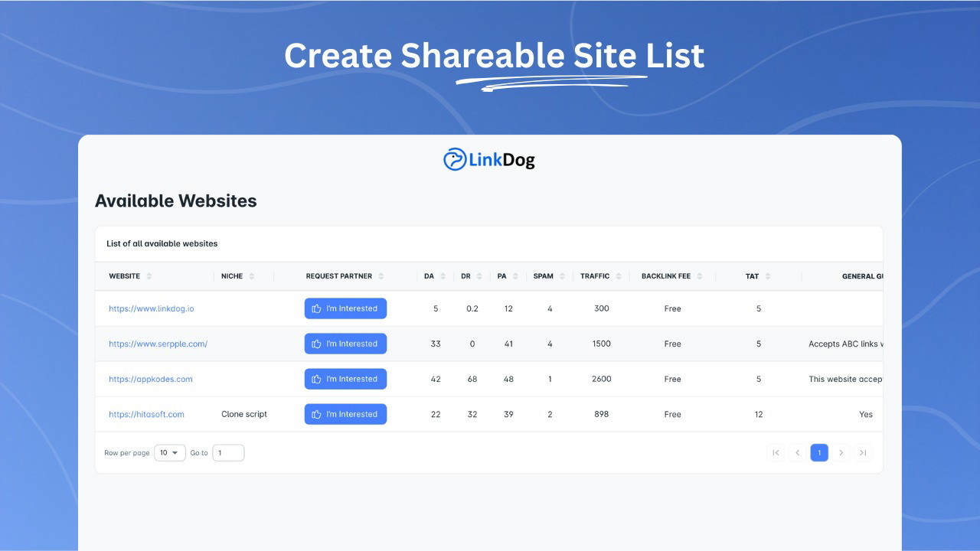Open the https://appkodes.com link

151,379
